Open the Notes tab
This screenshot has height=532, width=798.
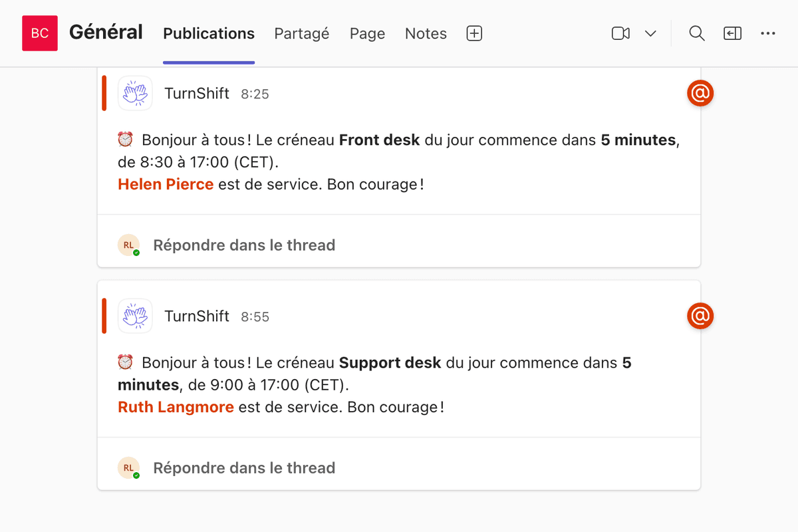[x=426, y=33]
